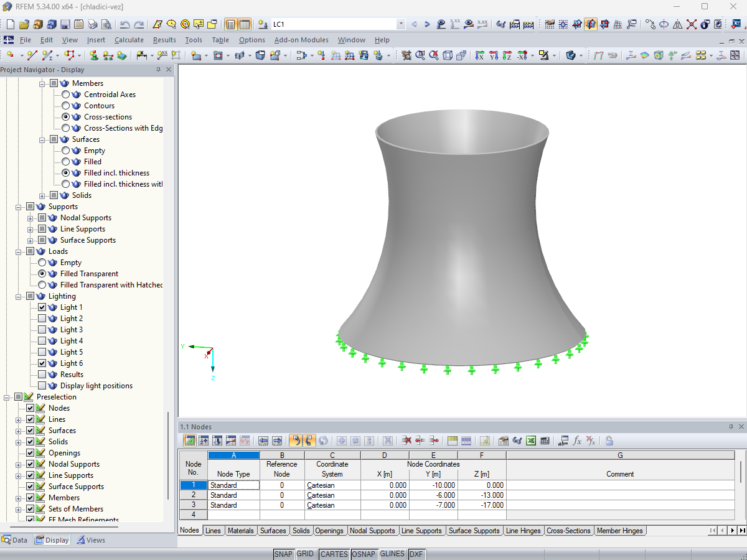Collapse the Lighting tree section
Screen dimensions: 747x560
point(19,296)
